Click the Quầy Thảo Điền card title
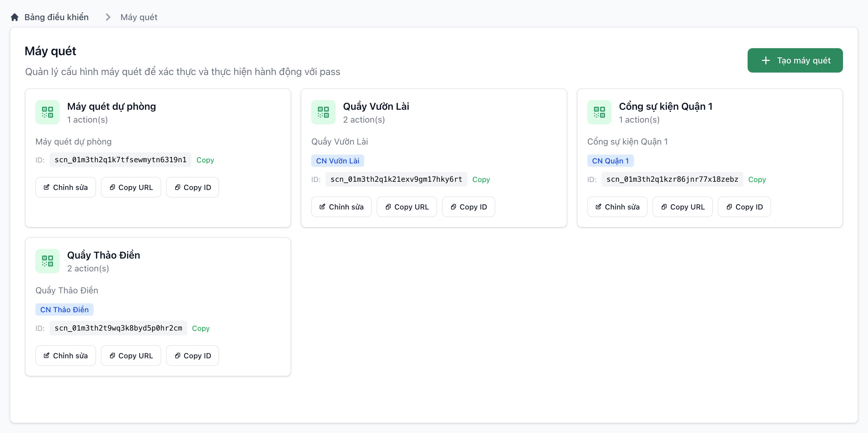Image resolution: width=868 pixels, height=433 pixels. tap(104, 255)
